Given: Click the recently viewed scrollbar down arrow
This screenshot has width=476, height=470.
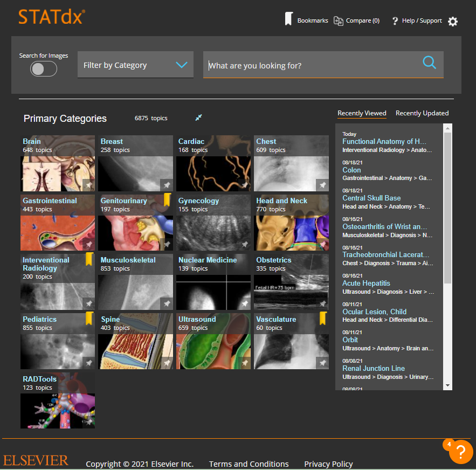Looking at the screenshot, I should tap(447, 385).
